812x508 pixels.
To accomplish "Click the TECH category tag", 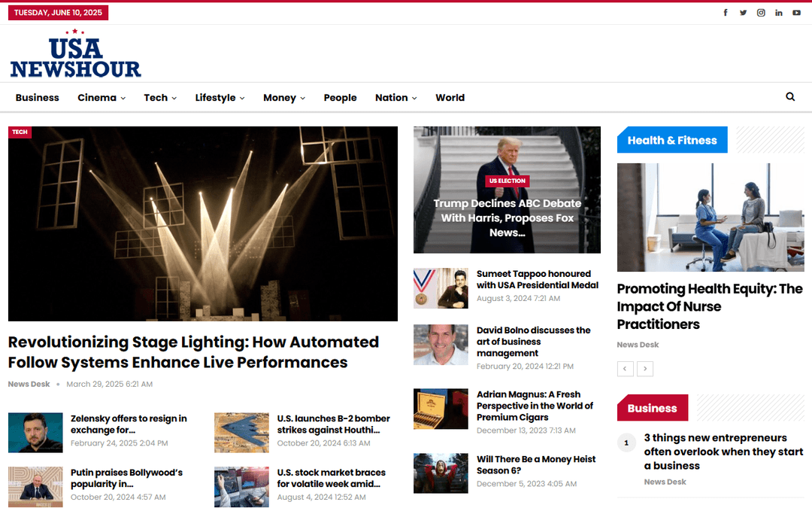I will point(20,132).
